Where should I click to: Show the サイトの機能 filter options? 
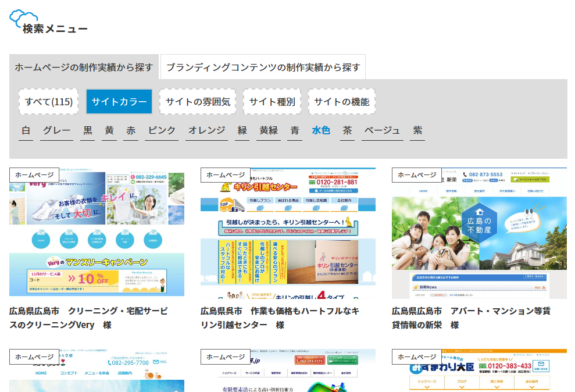pos(341,102)
